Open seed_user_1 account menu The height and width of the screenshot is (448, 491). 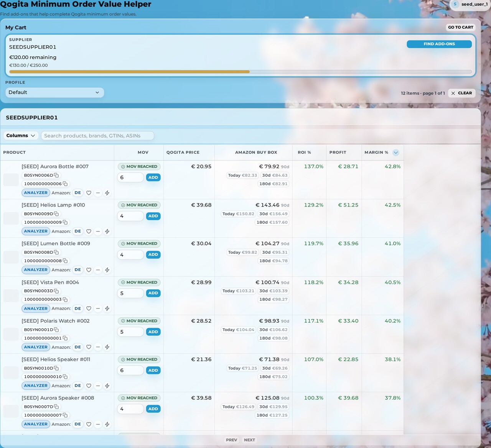click(x=470, y=4)
